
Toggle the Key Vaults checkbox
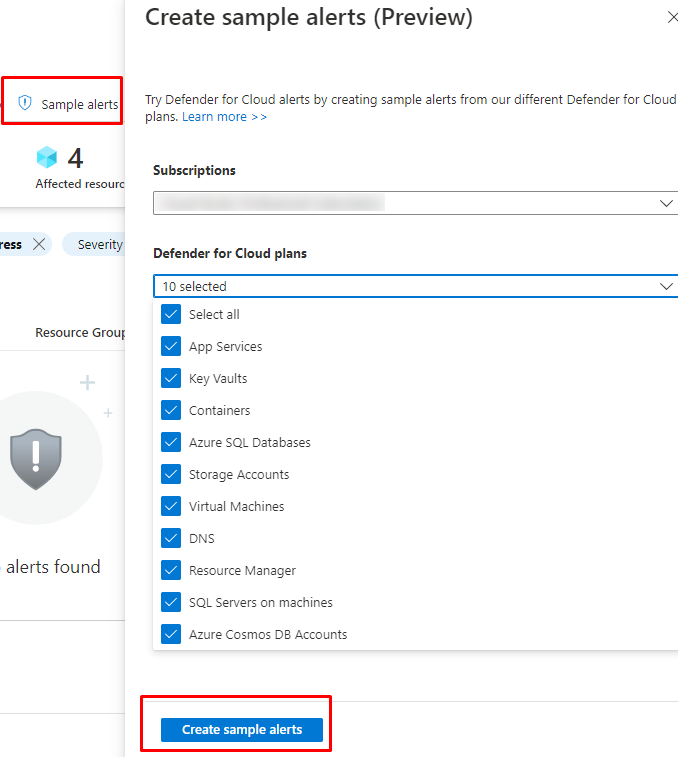pos(171,378)
